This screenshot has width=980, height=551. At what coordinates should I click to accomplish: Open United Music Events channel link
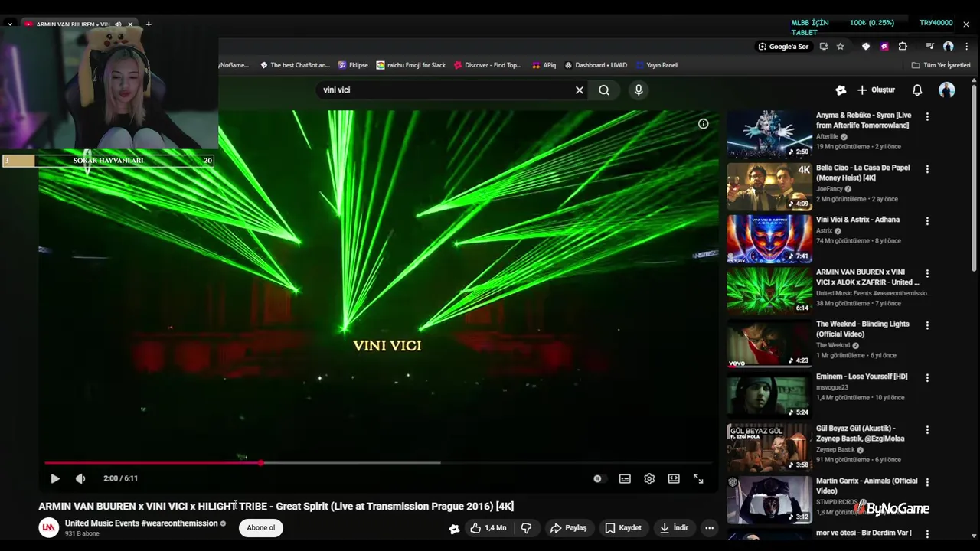tap(142, 523)
